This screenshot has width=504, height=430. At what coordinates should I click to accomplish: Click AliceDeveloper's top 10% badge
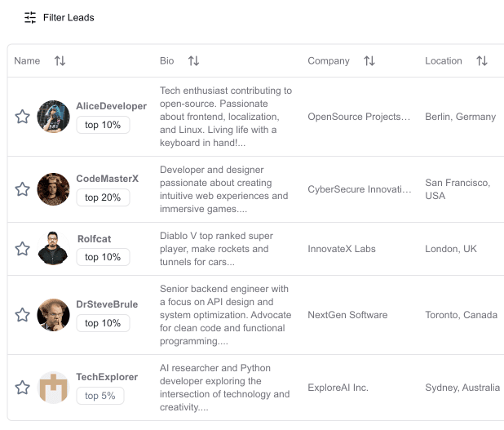pos(103,125)
